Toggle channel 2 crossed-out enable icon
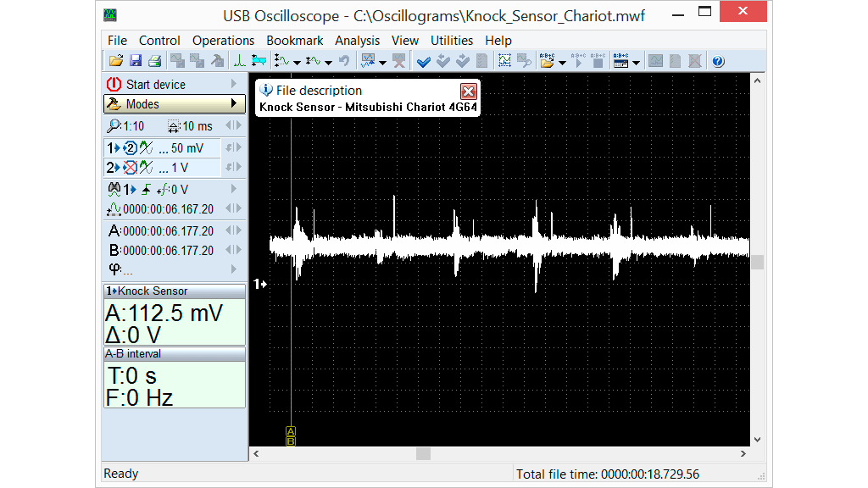 (130, 168)
